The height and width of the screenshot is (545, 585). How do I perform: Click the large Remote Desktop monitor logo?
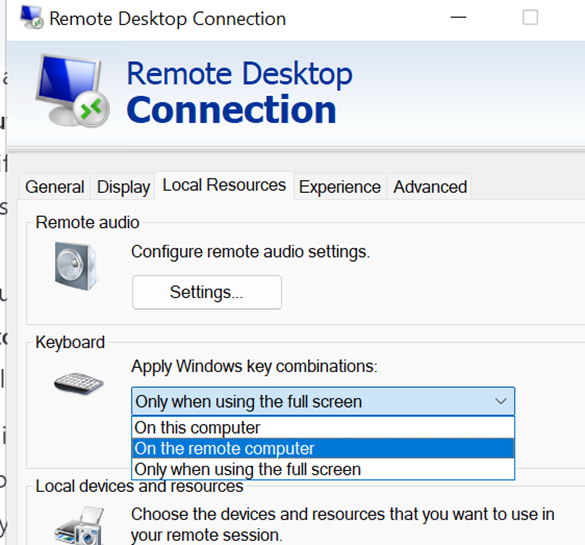click(72, 90)
